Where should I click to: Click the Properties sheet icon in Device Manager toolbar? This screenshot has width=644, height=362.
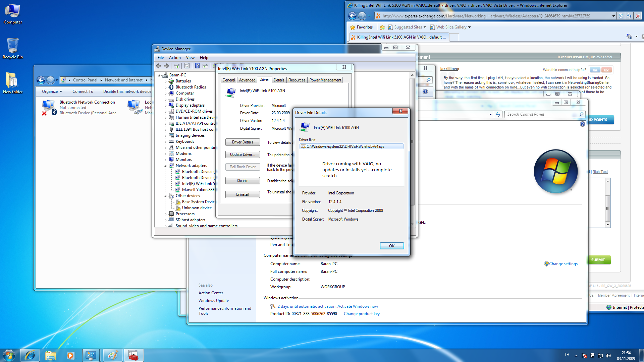(x=187, y=66)
